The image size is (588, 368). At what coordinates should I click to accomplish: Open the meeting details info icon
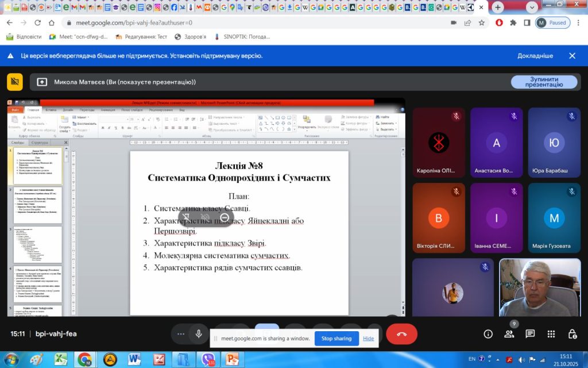pyautogui.click(x=488, y=334)
